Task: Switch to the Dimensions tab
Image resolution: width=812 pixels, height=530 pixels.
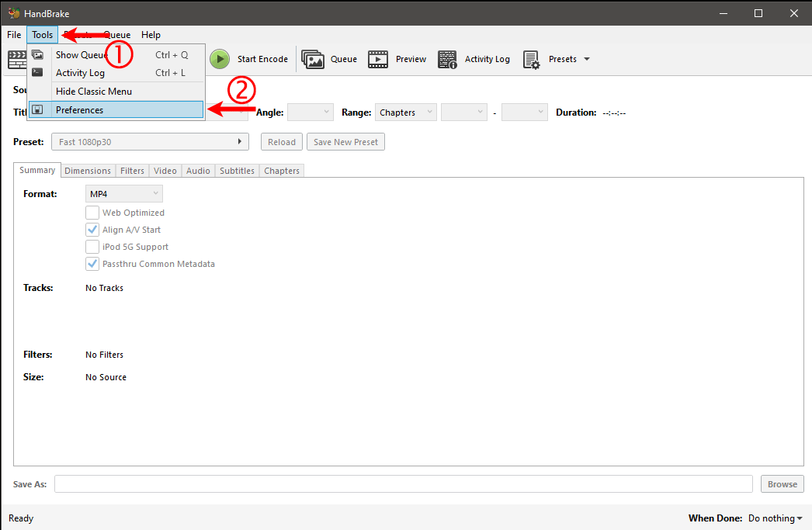Action: pyautogui.click(x=88, y=171)
